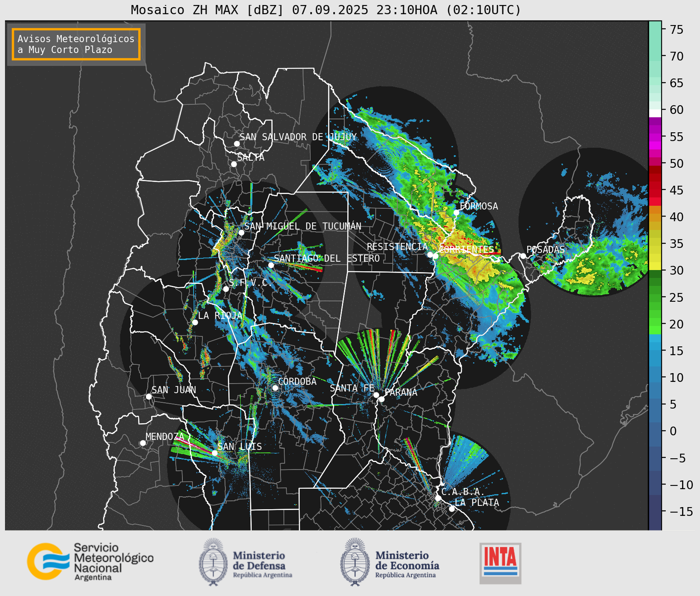Click the CÓRDOBA label text

[297, 381]
